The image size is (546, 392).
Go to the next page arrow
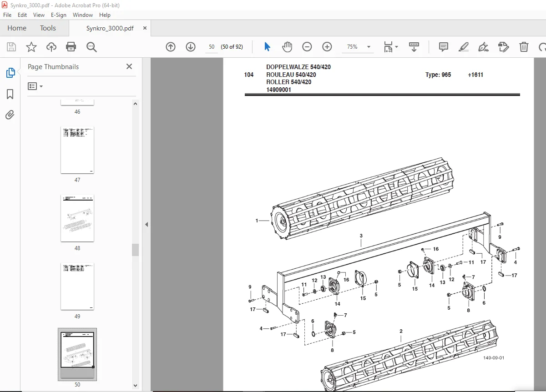point(191,47)
